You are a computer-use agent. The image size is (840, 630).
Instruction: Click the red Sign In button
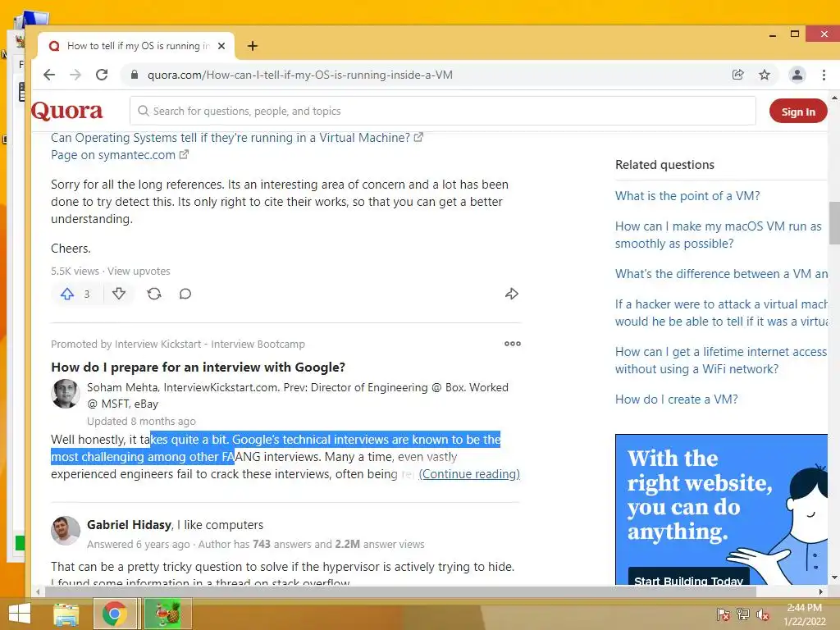click(797, 112)
